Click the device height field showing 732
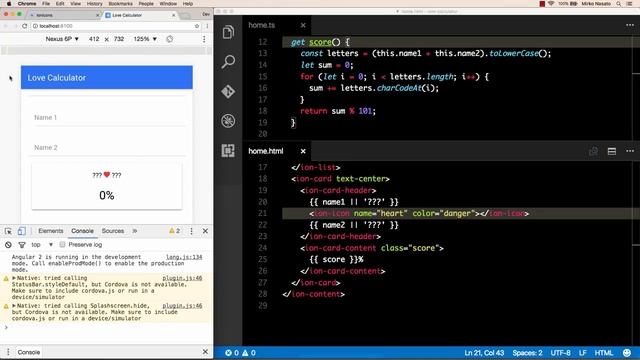This screenshot has height=360, width=640. click(119, 39)
